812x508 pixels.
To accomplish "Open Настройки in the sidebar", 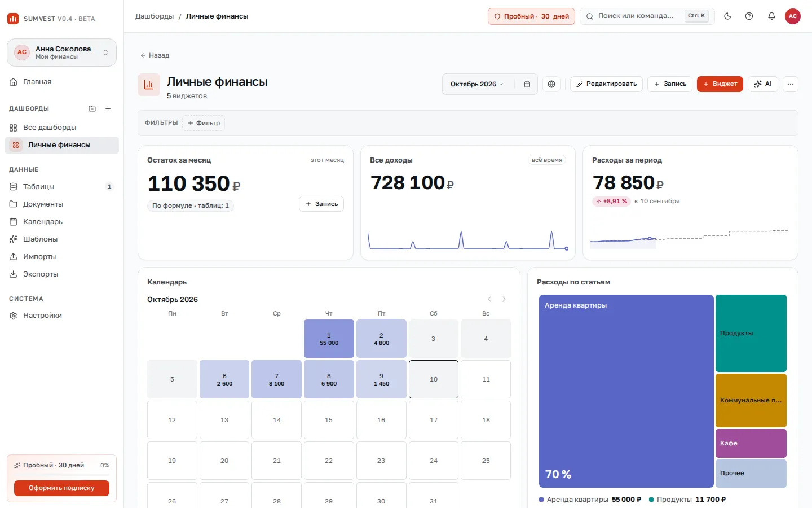I will (61, 316).
